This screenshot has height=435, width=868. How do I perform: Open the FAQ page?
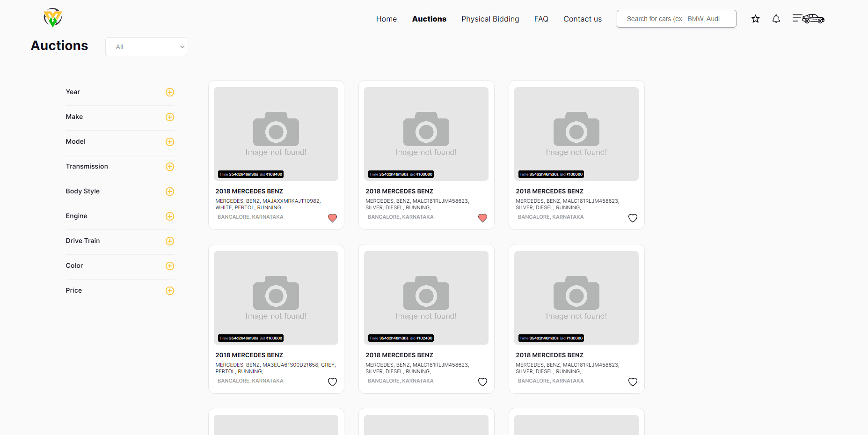pos(541,19)
